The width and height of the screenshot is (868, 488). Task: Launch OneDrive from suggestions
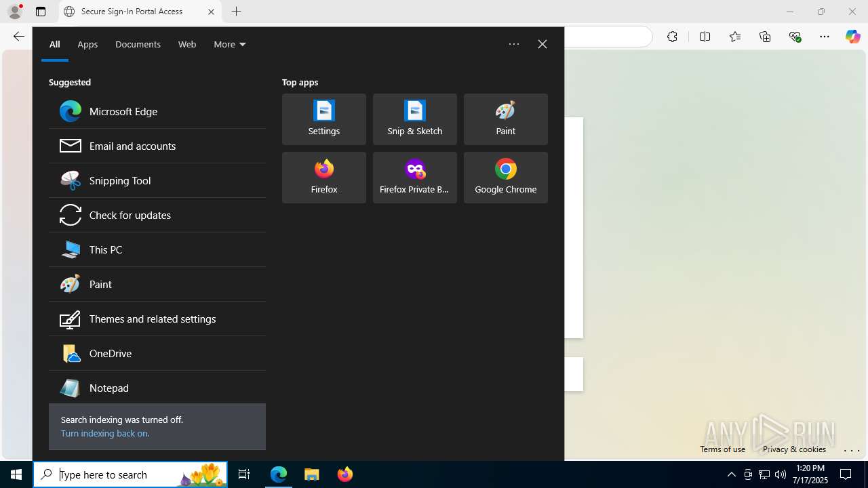coord(157,353)
